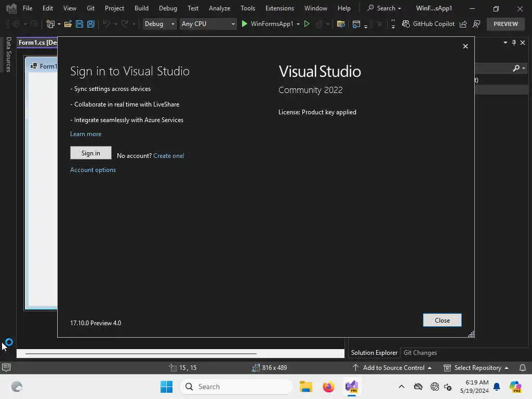Click Start Without Debugging outline play icon

307,24
